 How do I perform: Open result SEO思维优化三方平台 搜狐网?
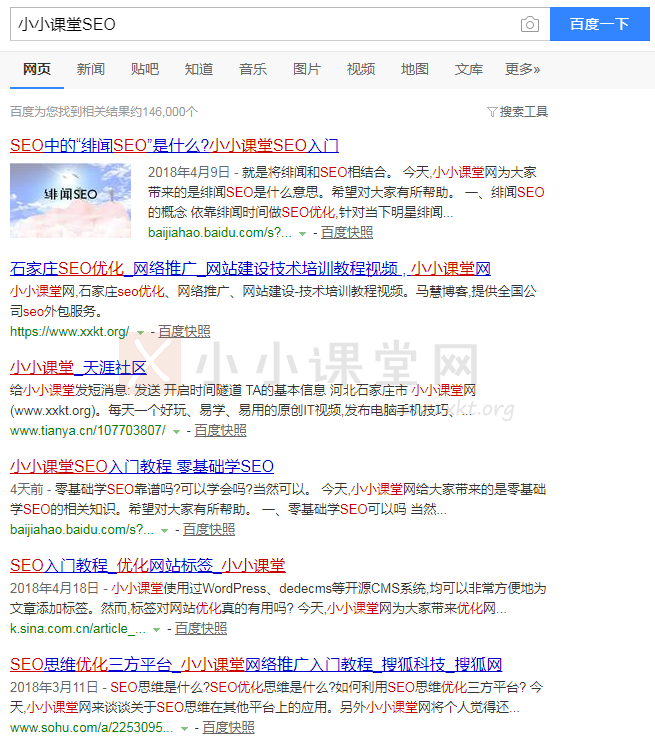pyautogui.click(x=256, y=664)
